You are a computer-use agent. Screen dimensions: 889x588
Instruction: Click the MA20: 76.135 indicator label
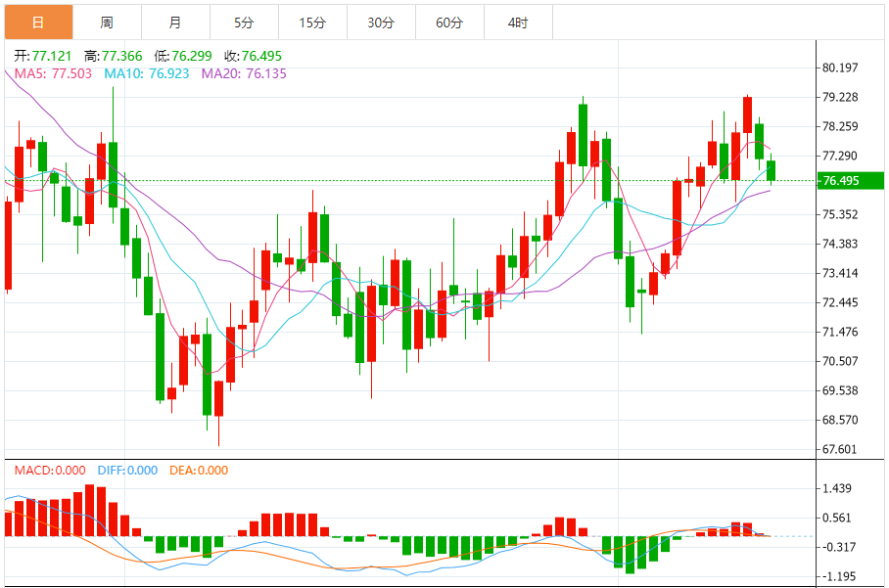coord(245,73)
